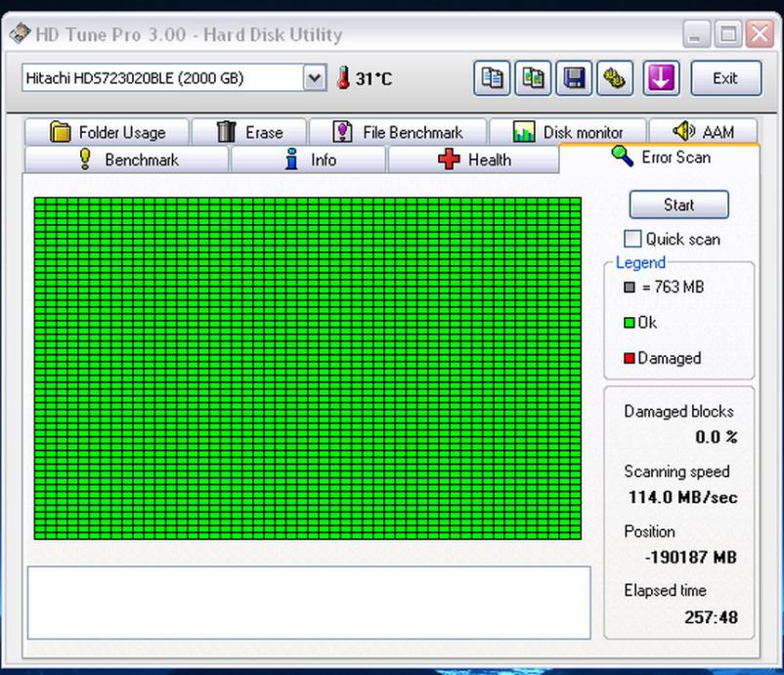Click the copy screenshot to clipboard icon
This screenshot has height=675, width=784.
533,78
